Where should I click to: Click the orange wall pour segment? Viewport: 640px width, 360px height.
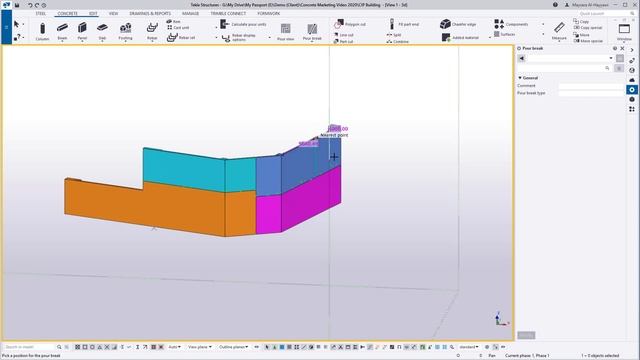pos(155,208)
